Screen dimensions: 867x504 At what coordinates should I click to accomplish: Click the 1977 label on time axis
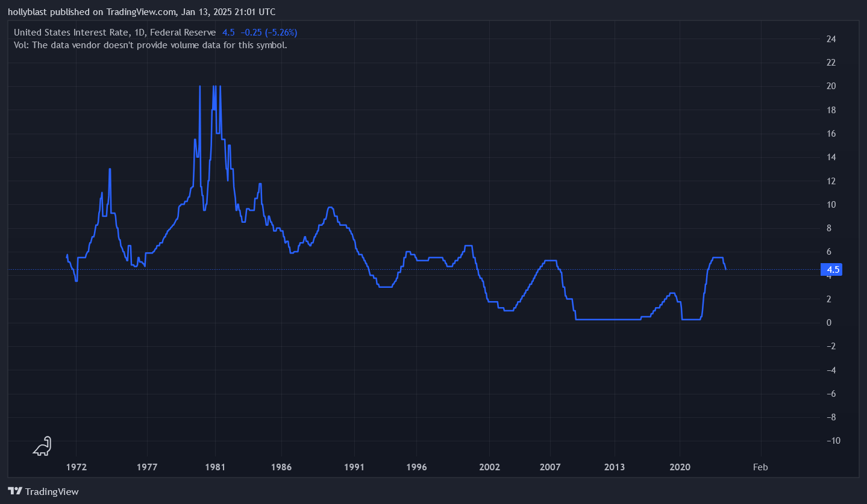pyautogui.click(x=147, y=467)
